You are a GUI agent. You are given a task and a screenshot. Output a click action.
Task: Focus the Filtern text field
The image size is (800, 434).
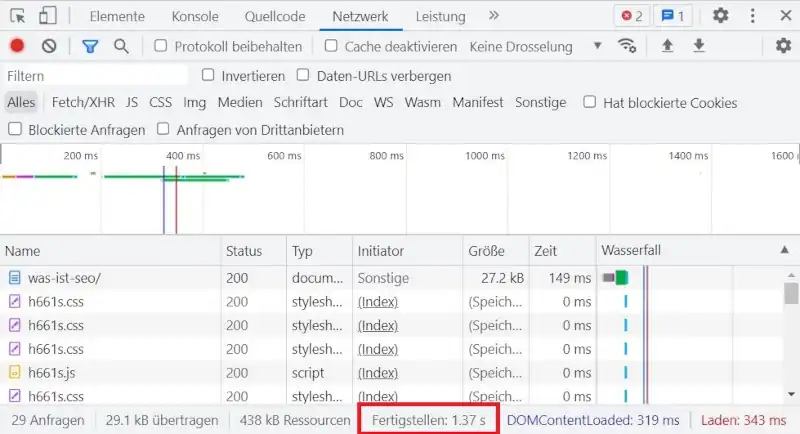(95, 76)
